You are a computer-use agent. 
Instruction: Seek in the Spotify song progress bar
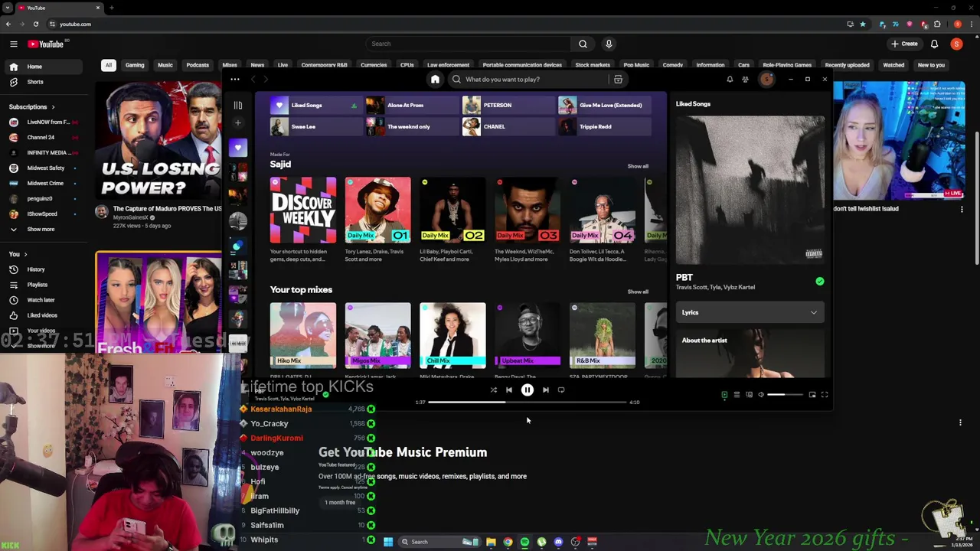(528, 402)
